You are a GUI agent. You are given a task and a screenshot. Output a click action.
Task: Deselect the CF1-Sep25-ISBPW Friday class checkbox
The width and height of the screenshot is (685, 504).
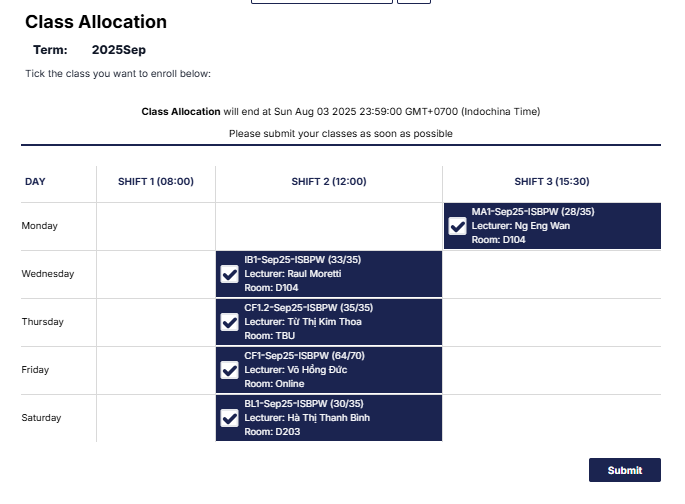click(229, 370)
